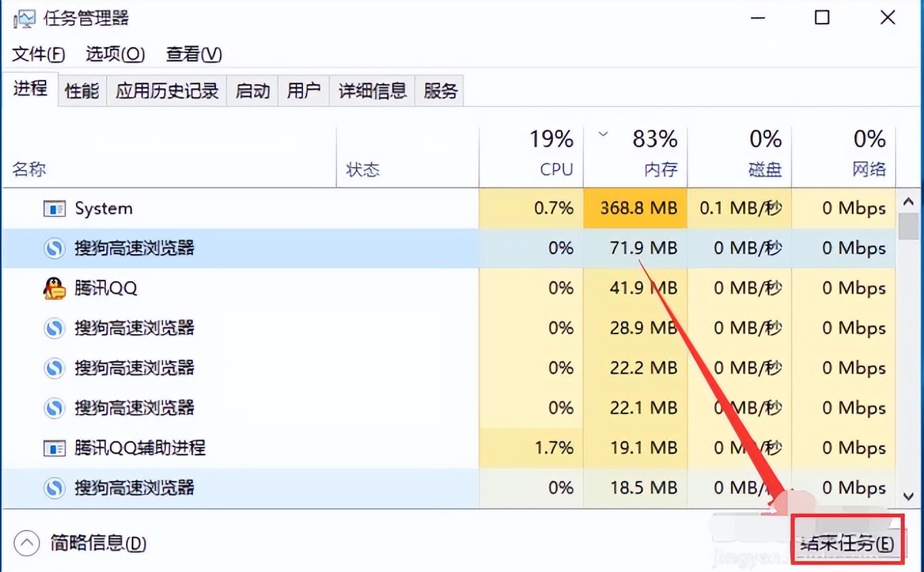Click the 腾讯QQ penguin icon

click(x=54, y=288)
